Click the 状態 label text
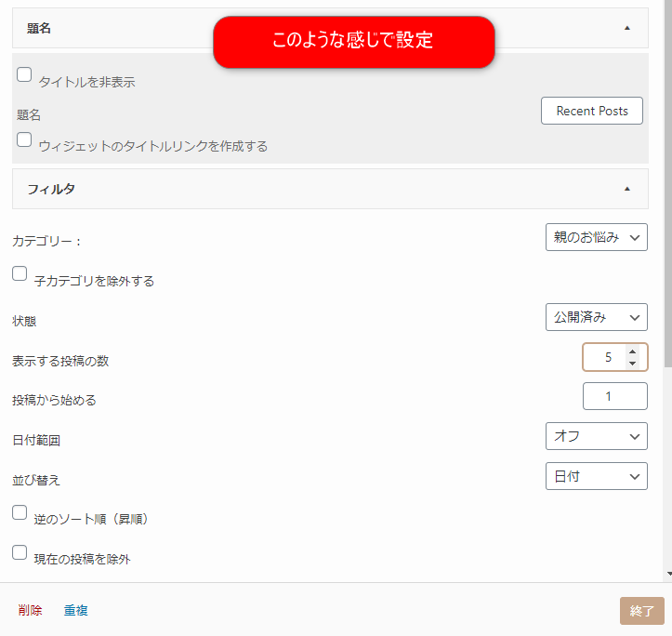672x636 pixels. [x=24, y=321]
